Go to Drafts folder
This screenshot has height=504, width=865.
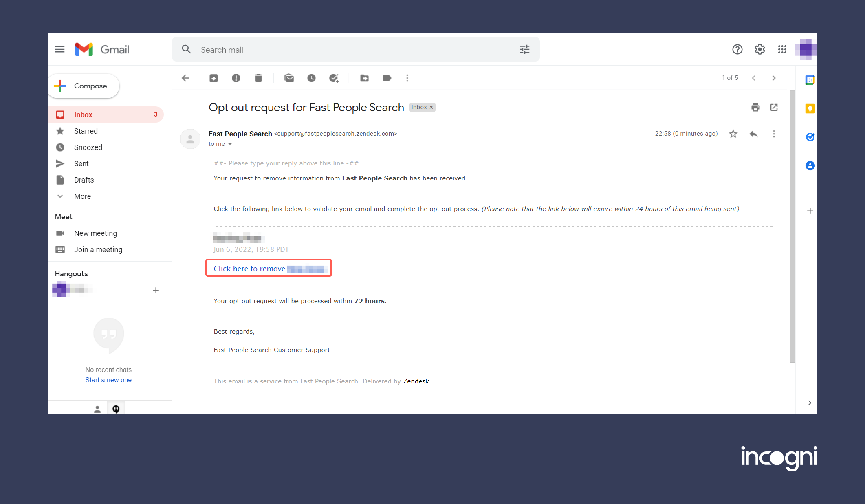tap(84, 180)
